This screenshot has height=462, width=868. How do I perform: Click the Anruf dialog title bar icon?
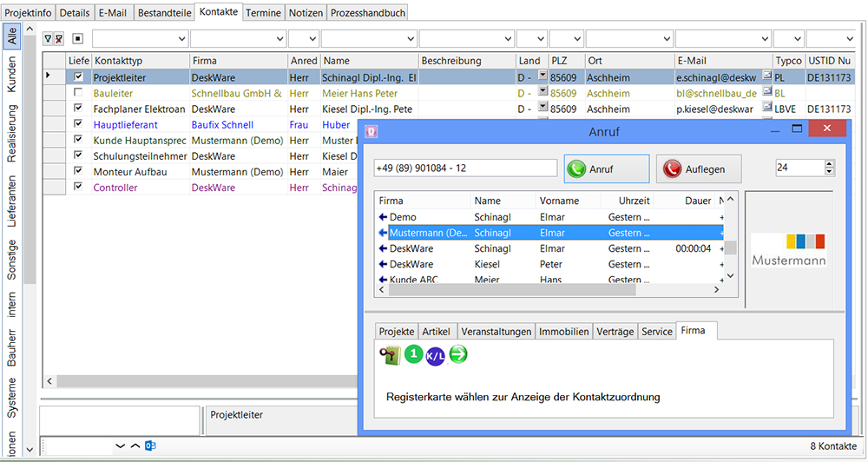click(x=372, y=131)
